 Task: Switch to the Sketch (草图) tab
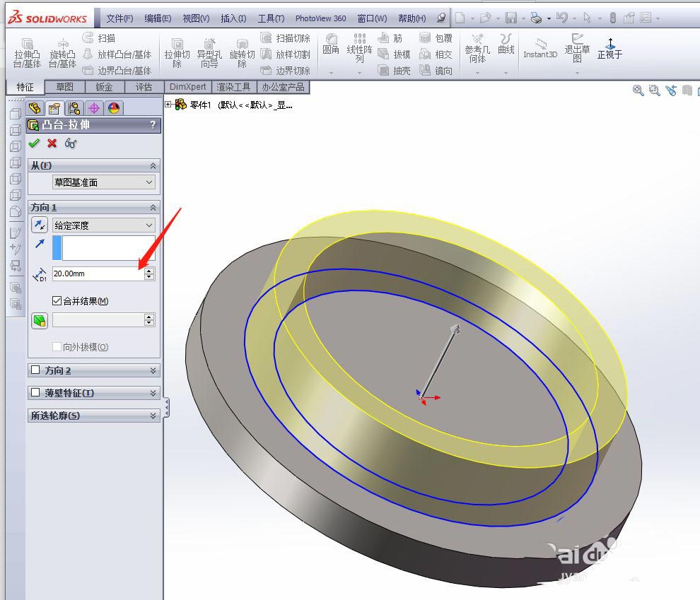click(65, 87)
